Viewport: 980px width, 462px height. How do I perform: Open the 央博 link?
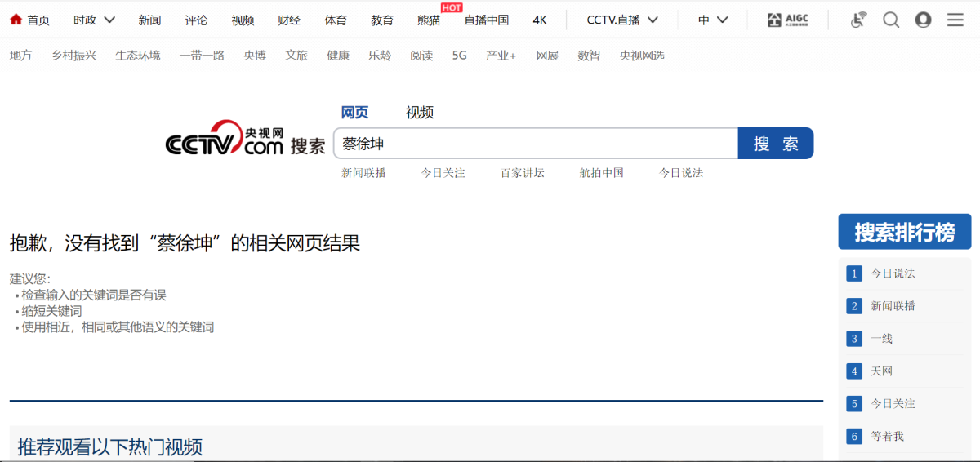coord(255,56)
